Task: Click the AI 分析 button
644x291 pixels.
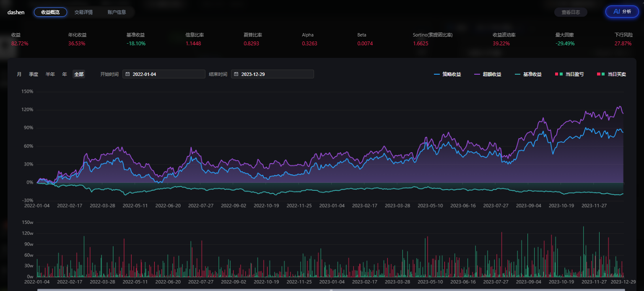Action: pyautogui.click(x=622, y=12)
